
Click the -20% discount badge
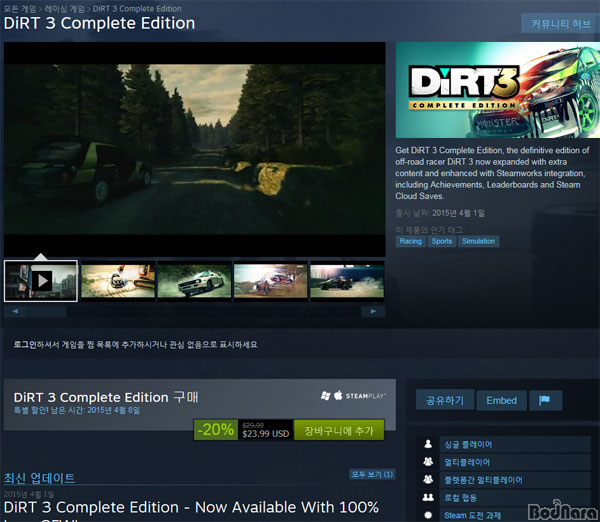[x=216, y=430]
